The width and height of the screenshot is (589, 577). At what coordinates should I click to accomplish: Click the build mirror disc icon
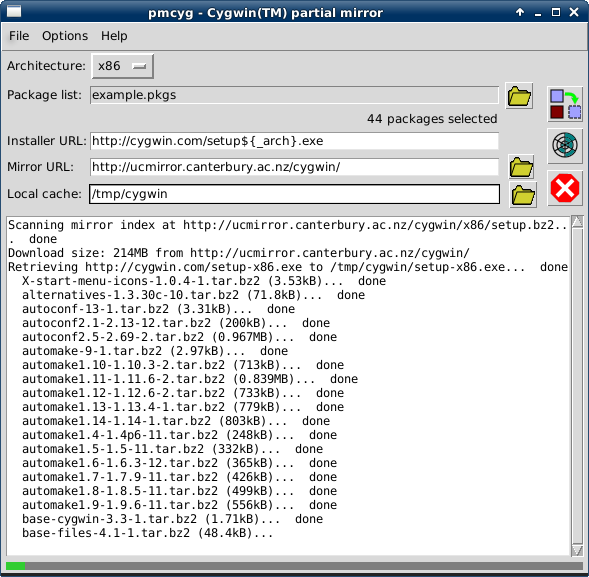(x=565, y=145)
